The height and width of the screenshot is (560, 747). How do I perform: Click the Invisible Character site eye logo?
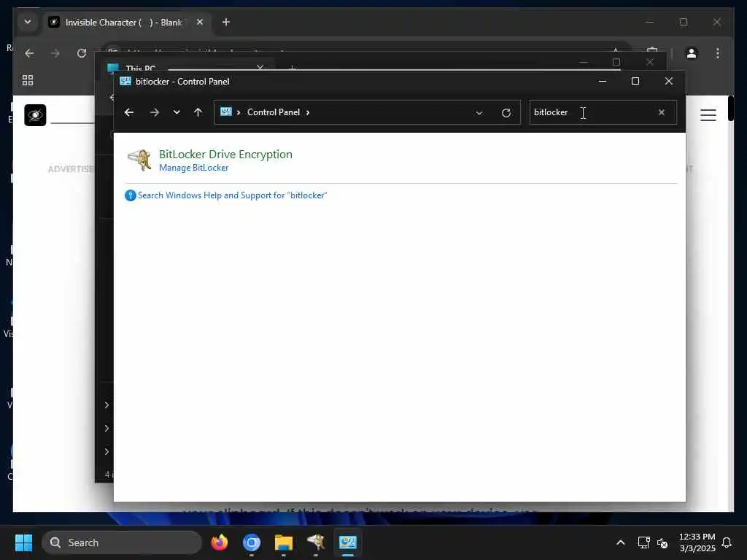click(35, 115)
